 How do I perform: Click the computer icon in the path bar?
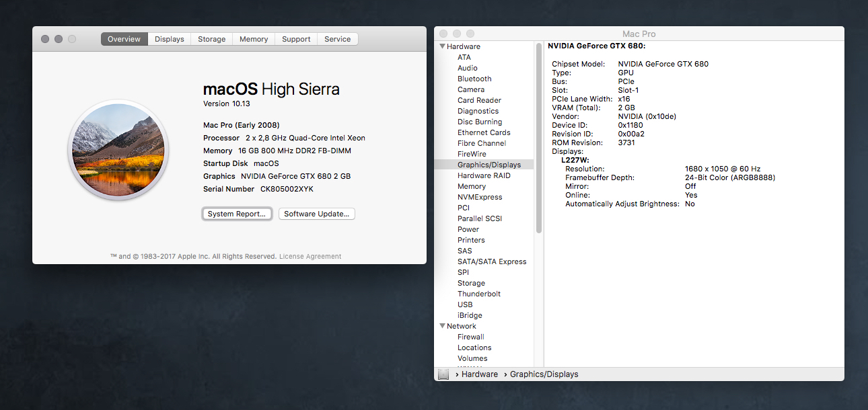(443, 374)
